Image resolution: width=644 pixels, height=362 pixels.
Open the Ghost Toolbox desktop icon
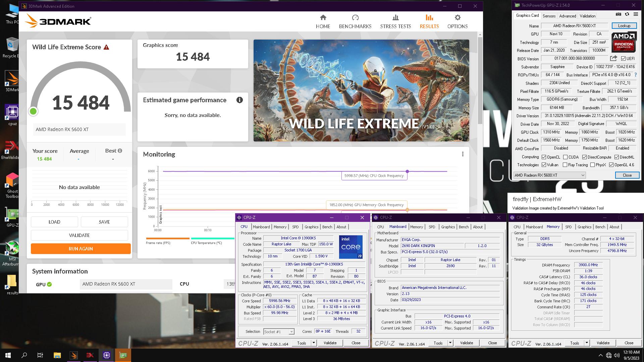coord(12,185)
